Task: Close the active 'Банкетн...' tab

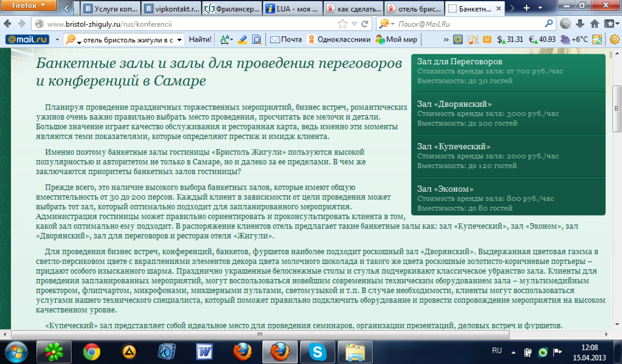Action: click(x=498, y=8)
